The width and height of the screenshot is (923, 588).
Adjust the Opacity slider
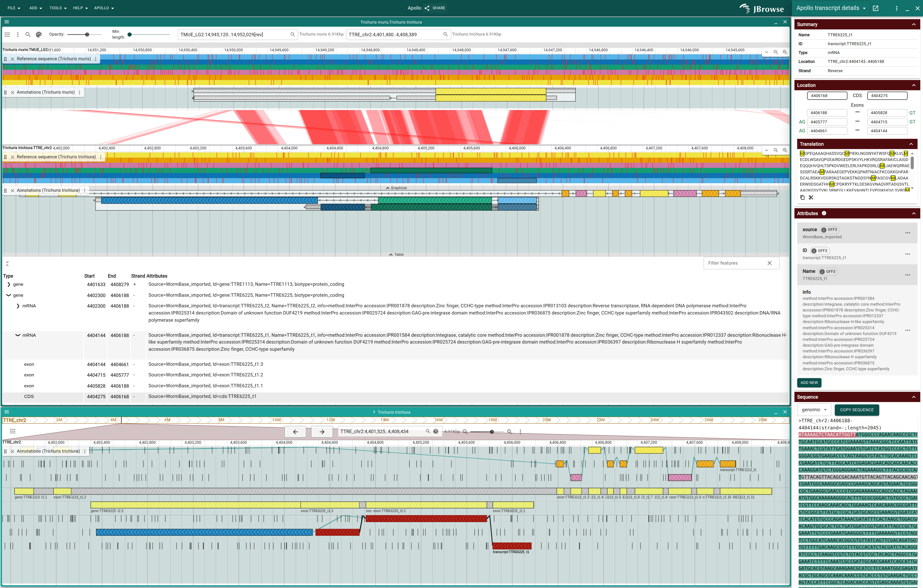click(x=84, y=35)
